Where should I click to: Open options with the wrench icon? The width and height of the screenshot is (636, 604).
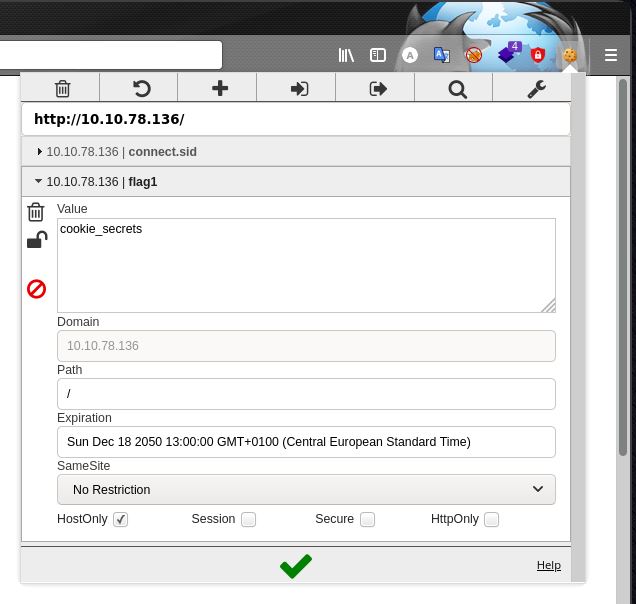click(537, 89)
